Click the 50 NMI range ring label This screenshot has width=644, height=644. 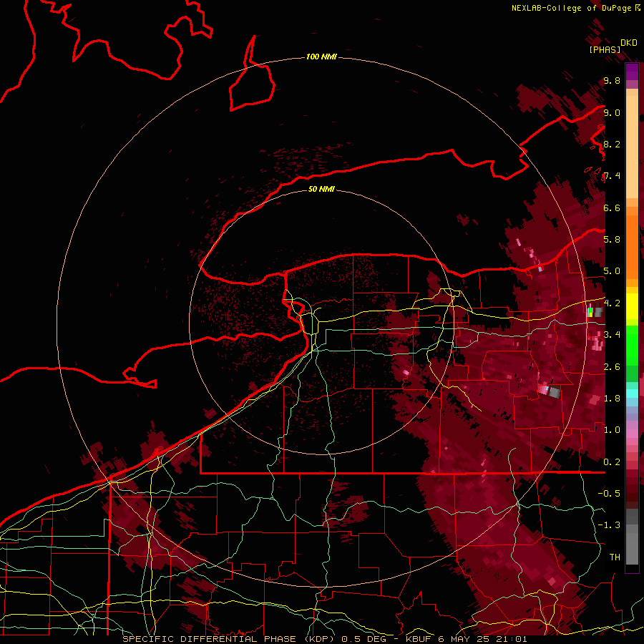(321, 189)
